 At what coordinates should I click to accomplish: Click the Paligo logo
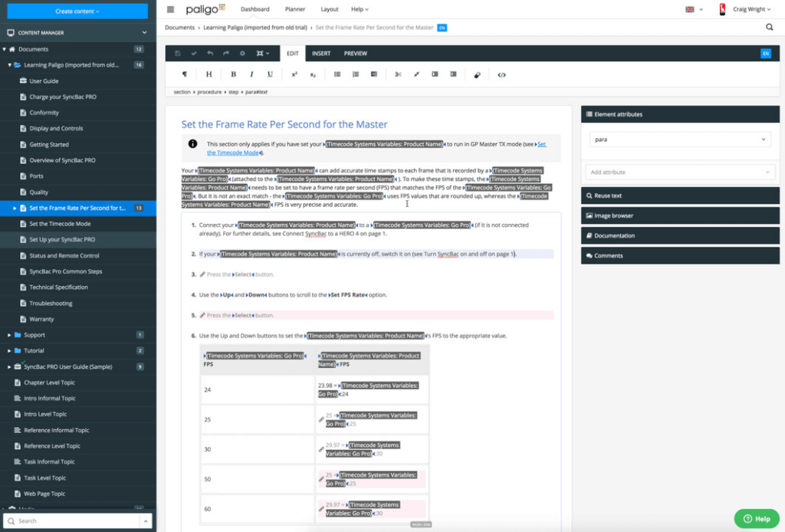coord(205,9)
